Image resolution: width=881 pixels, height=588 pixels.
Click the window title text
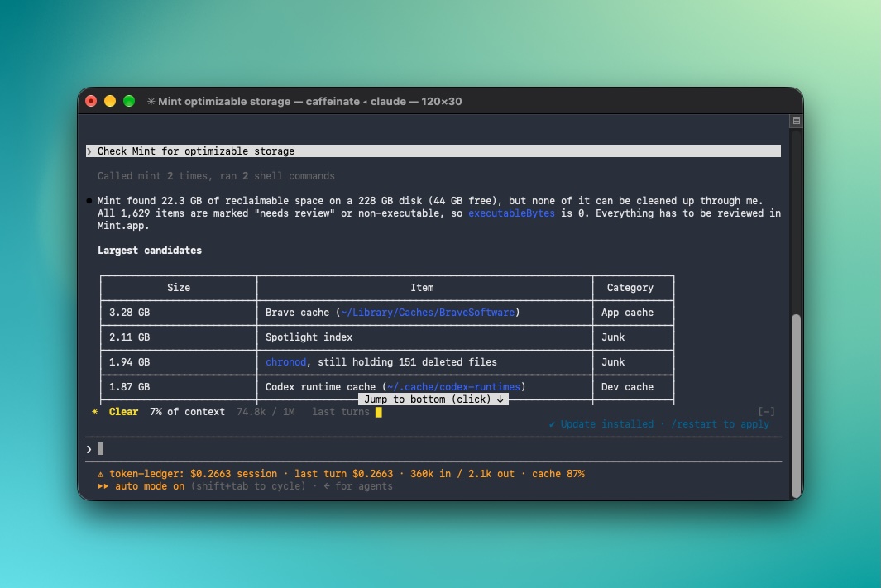pos(309,101)
